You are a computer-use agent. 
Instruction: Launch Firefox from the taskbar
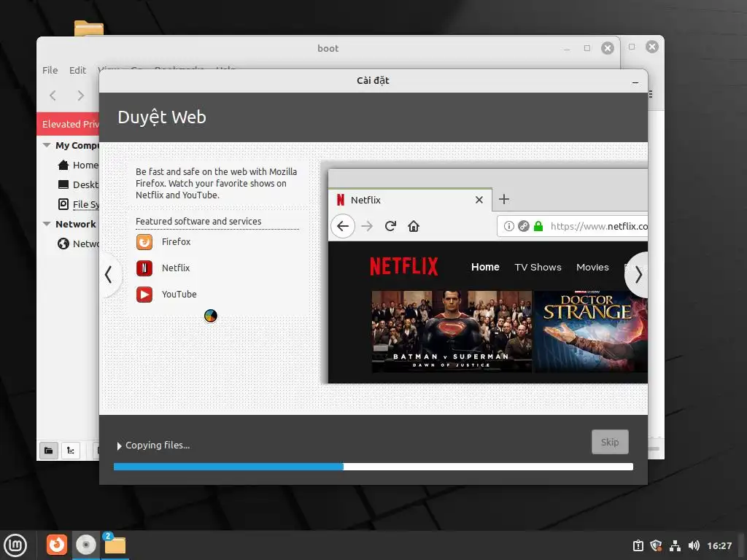coord(57,545)
